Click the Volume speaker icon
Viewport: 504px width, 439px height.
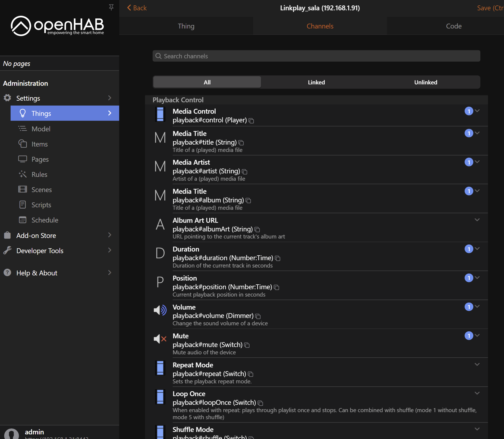[x=160, y=310]
